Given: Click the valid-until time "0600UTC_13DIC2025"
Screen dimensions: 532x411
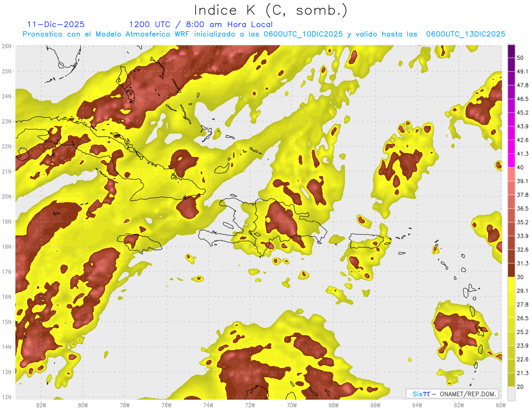Looking at the screenshot, I should tap(465, 34).
